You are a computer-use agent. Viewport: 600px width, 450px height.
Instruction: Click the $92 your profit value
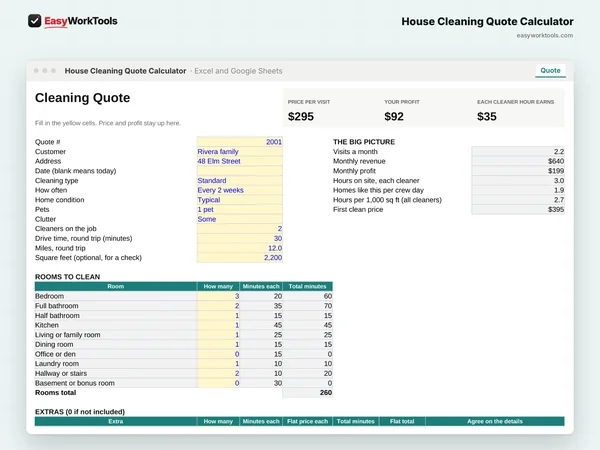pyautogui.click(x=394, y=116)
